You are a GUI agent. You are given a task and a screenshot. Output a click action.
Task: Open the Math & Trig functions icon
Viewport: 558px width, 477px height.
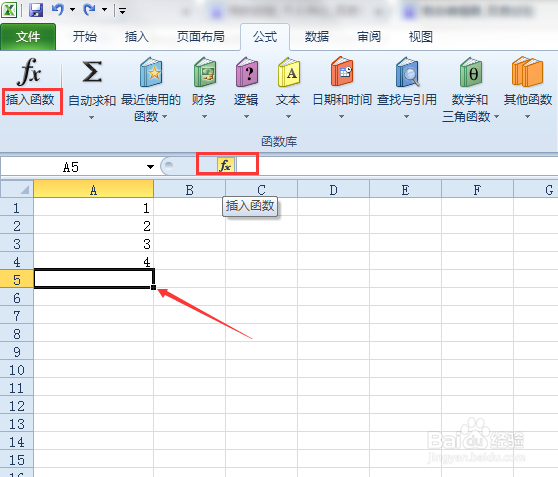470,72
